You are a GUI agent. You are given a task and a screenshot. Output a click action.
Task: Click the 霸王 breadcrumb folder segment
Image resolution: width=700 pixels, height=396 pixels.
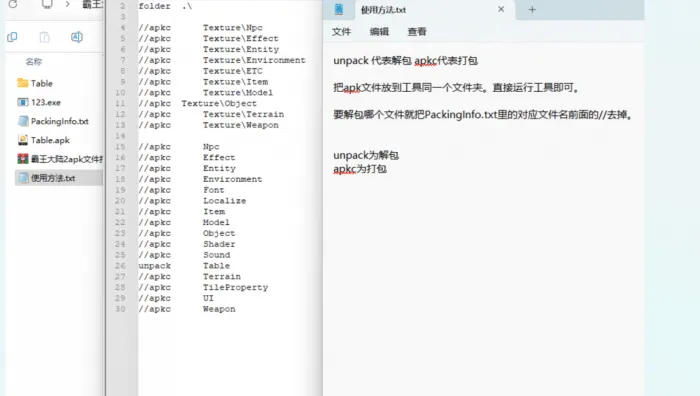click(92, 4)
